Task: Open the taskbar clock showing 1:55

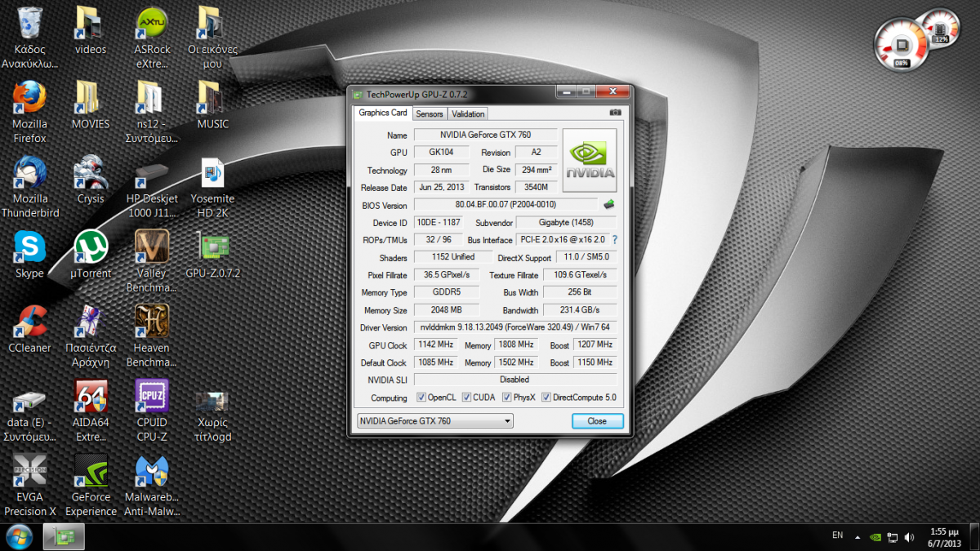Action: pyautogui.click(x=944, y=536)
